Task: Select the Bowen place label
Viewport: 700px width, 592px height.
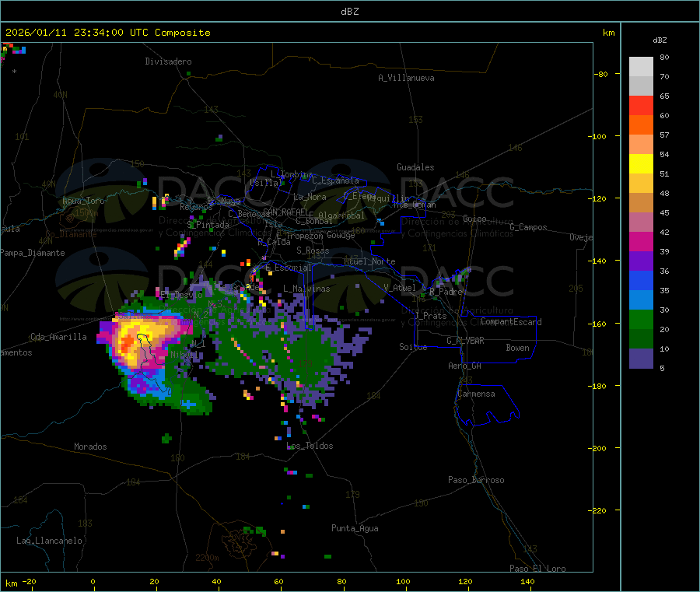Action: point(517,348)
